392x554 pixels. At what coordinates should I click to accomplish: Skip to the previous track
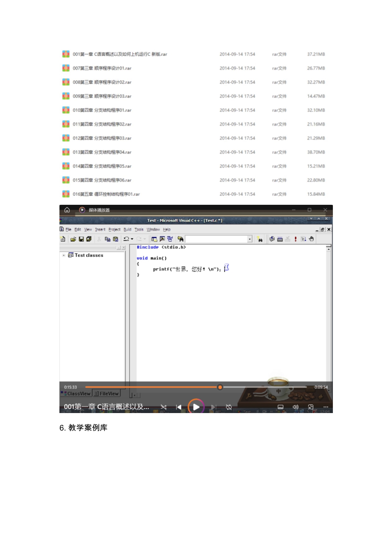point(179,407)
